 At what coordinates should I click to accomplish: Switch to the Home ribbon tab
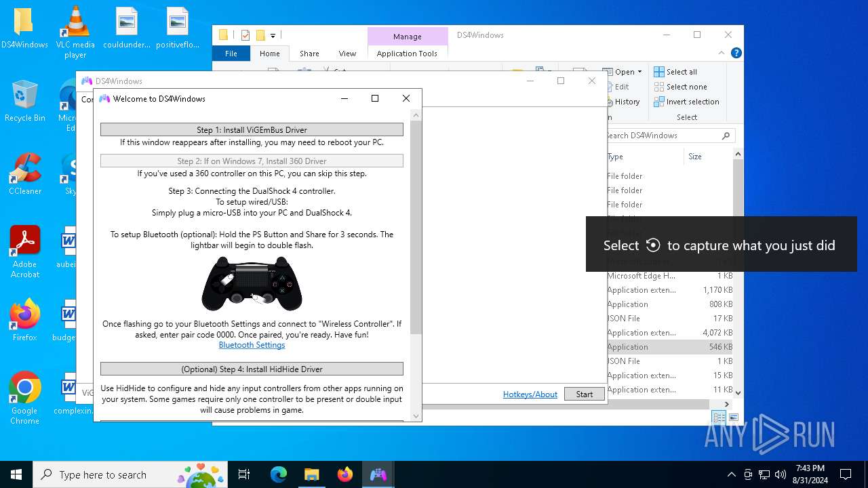[x=269, y=54]
